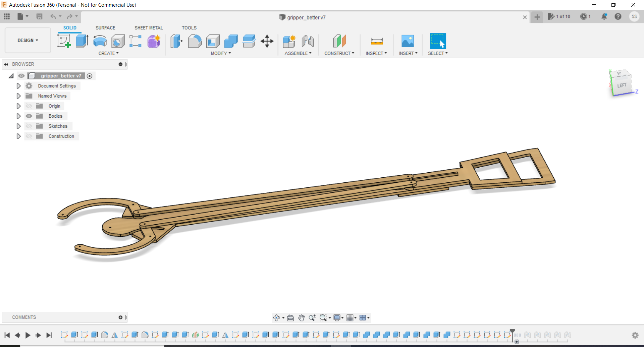Undo the last action
This screenshot has width=644, height=347.
pos(53,16)
